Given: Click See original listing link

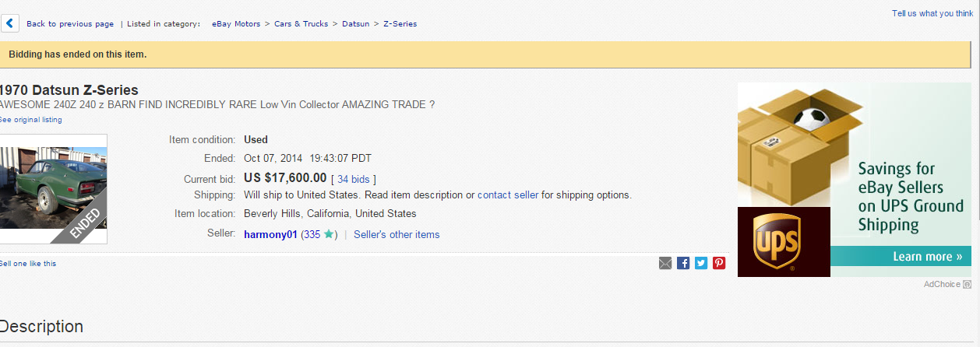Looking at the screenshot, I should coord(31,120).
